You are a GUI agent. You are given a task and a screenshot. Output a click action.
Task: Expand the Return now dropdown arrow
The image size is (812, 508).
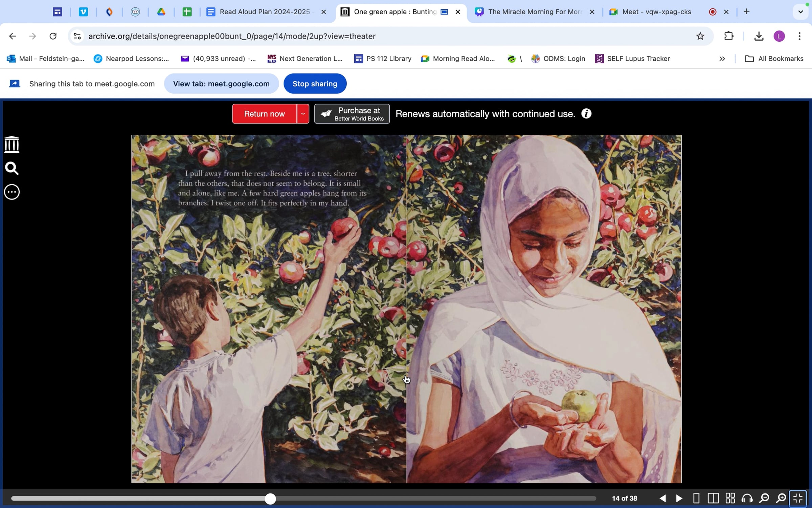(x=303, y=114)
